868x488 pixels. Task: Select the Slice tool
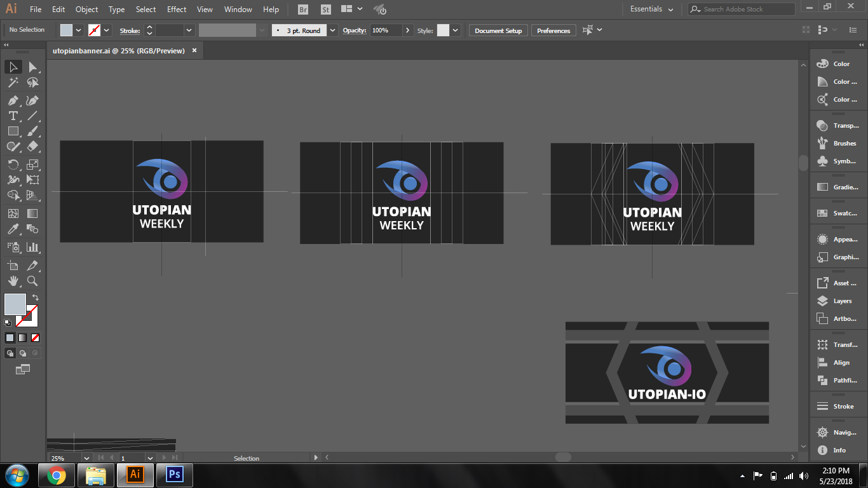[33, 265]
